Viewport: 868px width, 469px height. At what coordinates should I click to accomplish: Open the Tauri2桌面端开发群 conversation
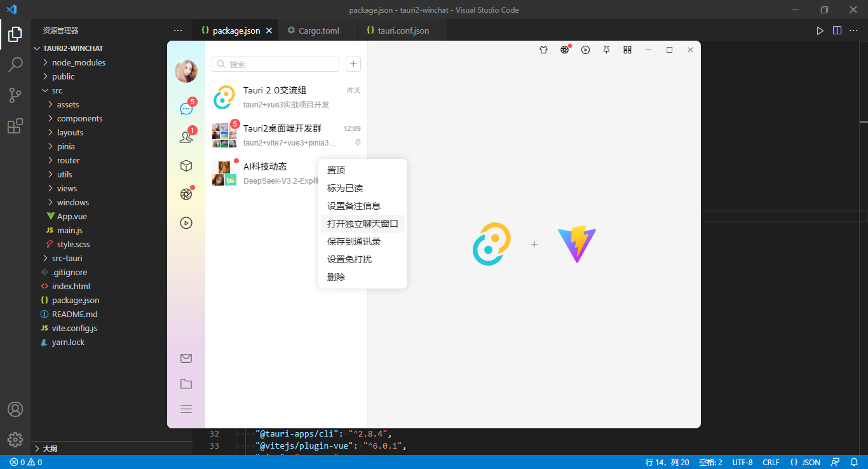[x=286, y=135]
